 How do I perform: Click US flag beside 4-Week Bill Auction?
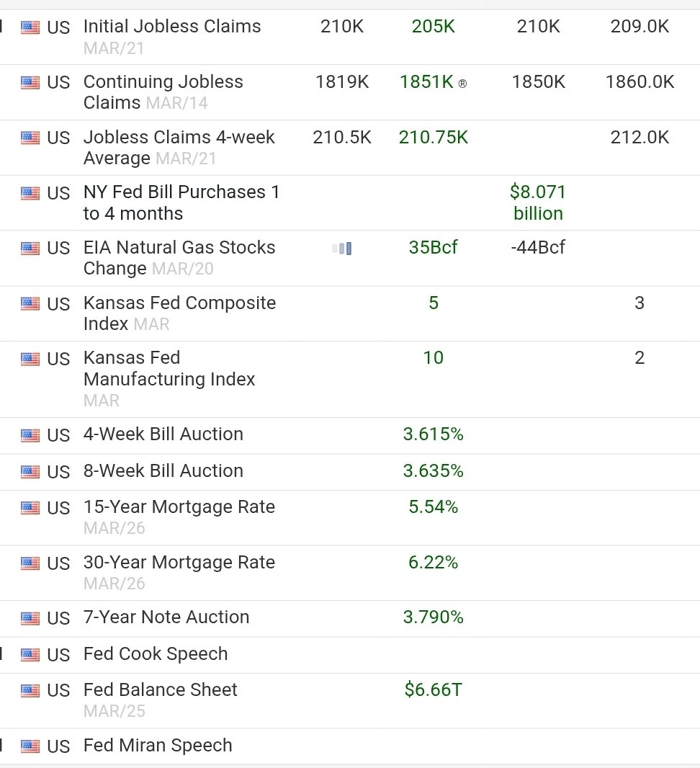[30, 435]
